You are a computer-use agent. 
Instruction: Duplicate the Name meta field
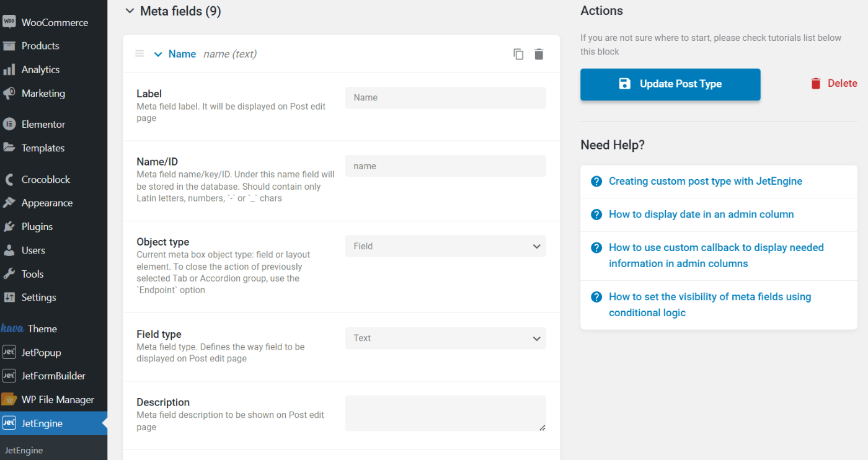pyautogui.click(x=518, y=54)
